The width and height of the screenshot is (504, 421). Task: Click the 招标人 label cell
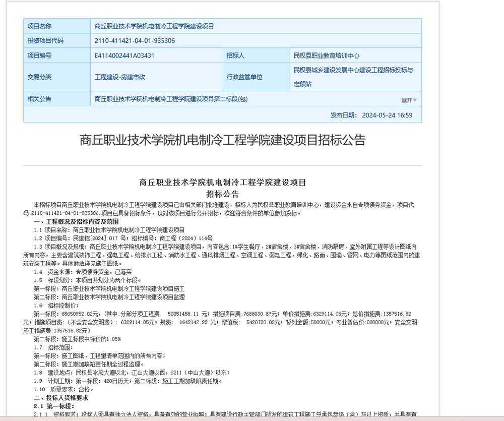tap(256, 55)
